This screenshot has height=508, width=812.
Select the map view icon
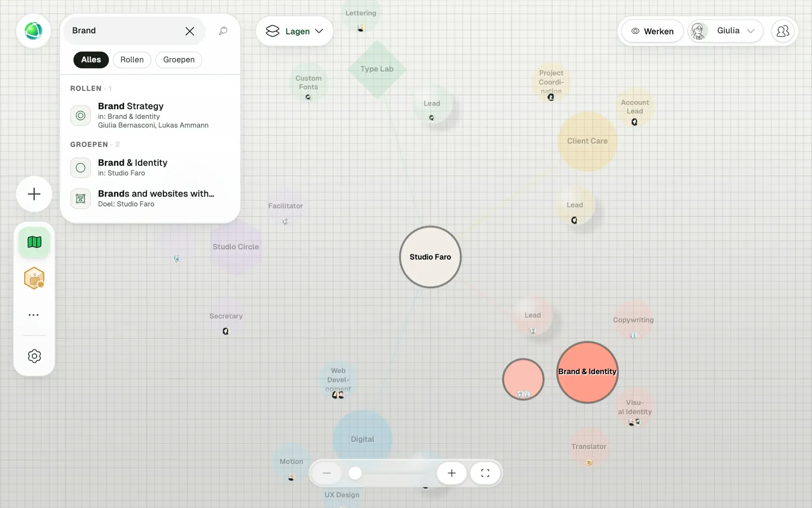coord(34,242)
